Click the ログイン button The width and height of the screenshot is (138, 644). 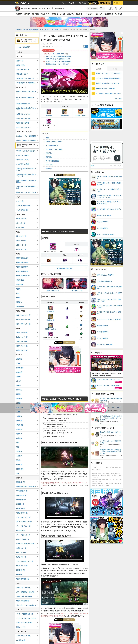tap(117, 3)
